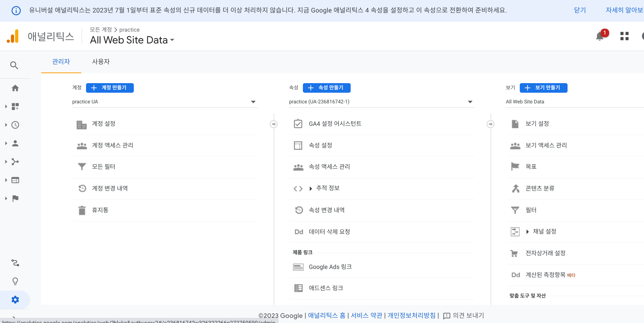Open the Audience person icon
644x323 pixels.
pyautogui.click(x=15, y=143)
